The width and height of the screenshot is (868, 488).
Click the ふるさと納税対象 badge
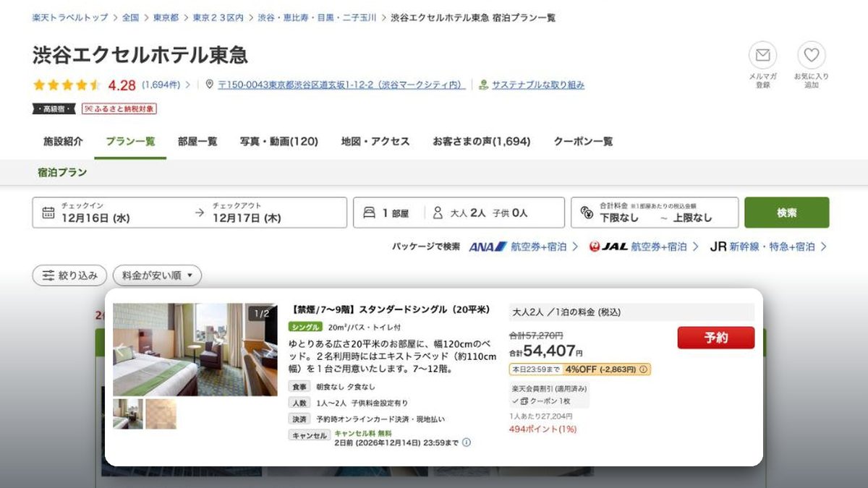click(x=119, y=109)
